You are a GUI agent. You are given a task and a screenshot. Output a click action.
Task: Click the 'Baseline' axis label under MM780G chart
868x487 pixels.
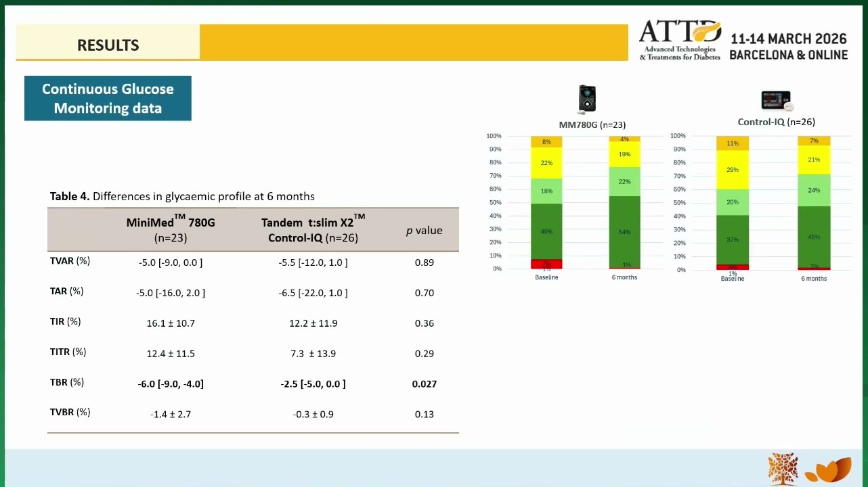(546, 277)
